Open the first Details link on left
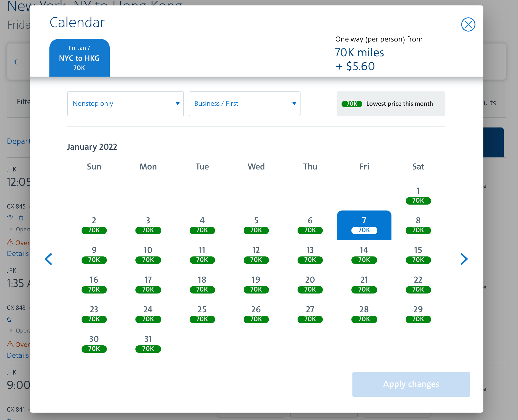The height and width of the screenshot is (420, 518). pos(18,253)
